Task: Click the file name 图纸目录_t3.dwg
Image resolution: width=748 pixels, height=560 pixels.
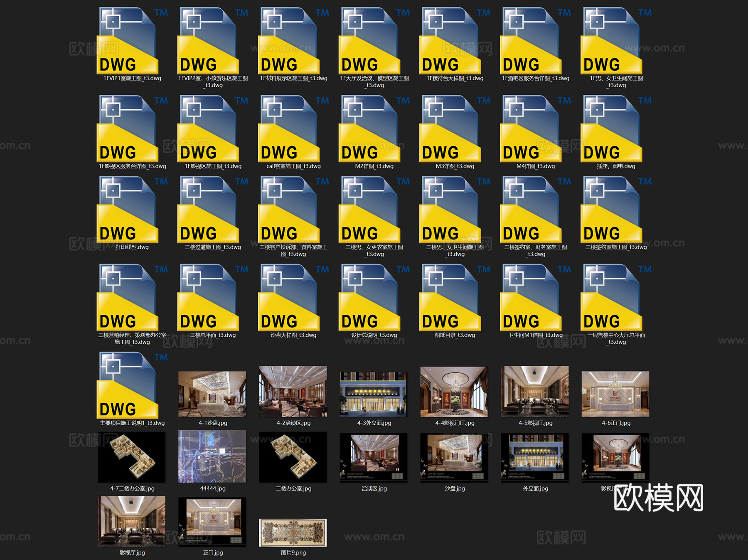Action: (455, 335)
